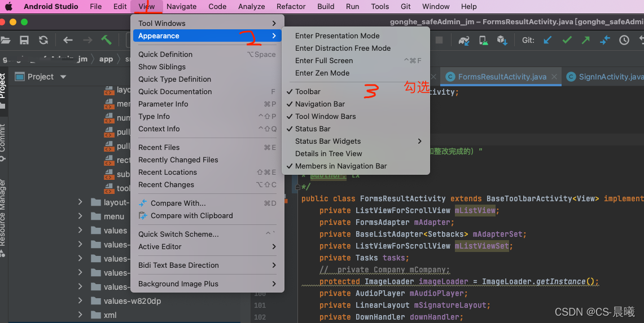Open the Code menu

[217, 7]
